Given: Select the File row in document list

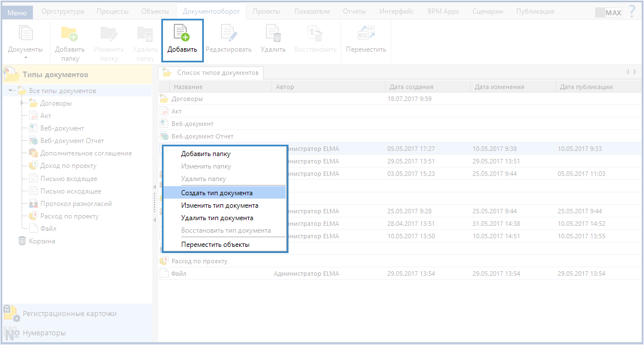Looking at the screenshot, I should (x=179, y=274).
